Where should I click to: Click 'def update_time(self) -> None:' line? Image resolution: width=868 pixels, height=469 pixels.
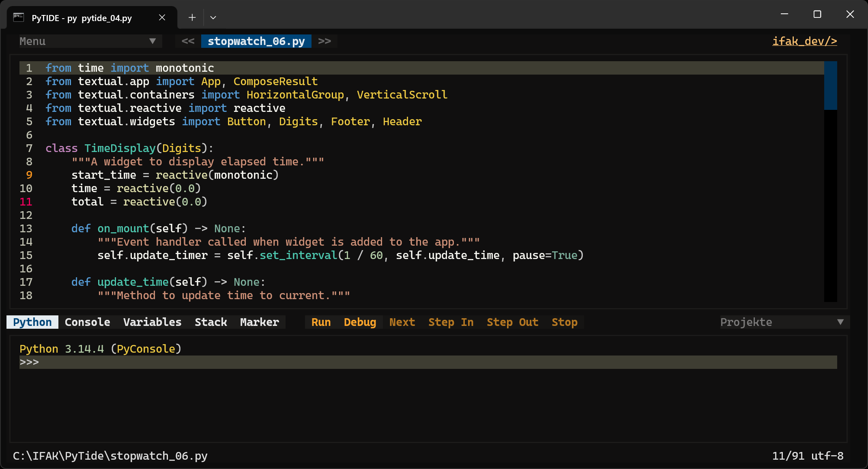pyautogui.click(x=168, y=282)
